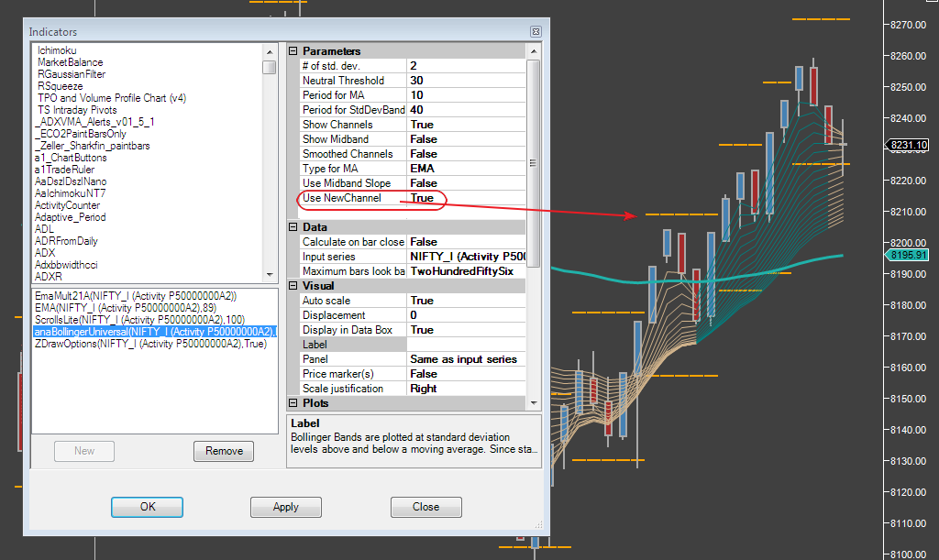This screenshot has height=560, width=939.
Task: Click the New button
Action: [84, 451]
